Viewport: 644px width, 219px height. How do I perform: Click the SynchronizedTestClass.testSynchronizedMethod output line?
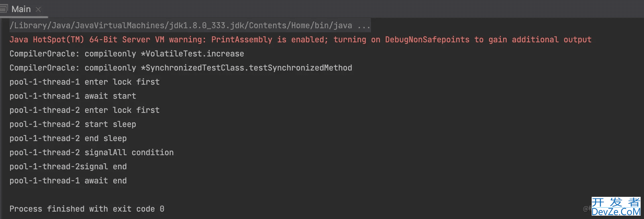(x=181, y=68)
